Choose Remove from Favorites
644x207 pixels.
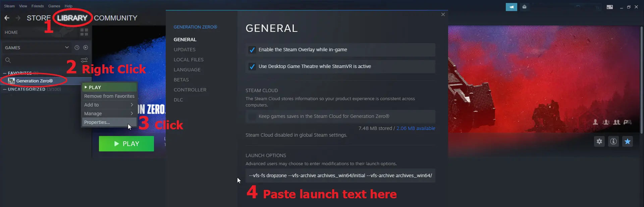[x=109, y=96]
